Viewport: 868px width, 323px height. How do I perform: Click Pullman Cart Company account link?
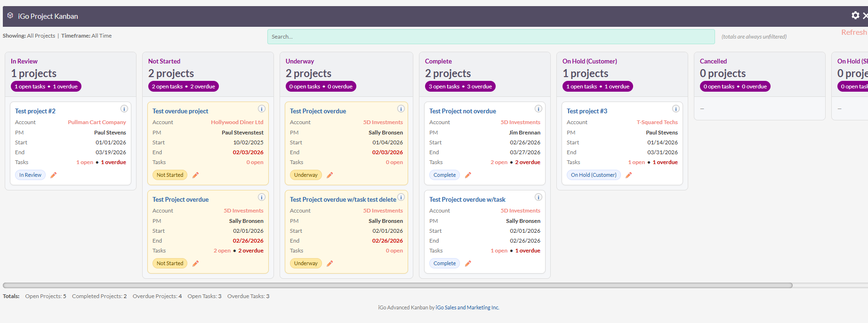(x=97, y=122)
